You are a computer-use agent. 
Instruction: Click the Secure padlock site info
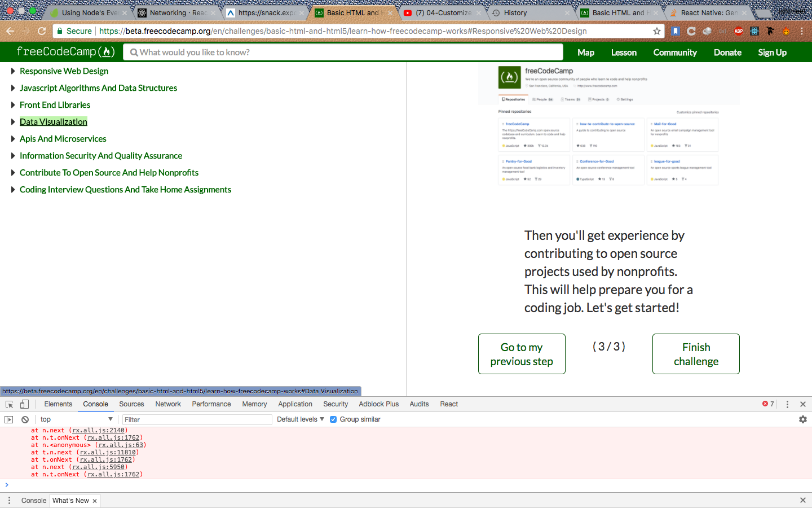[74, 31]
